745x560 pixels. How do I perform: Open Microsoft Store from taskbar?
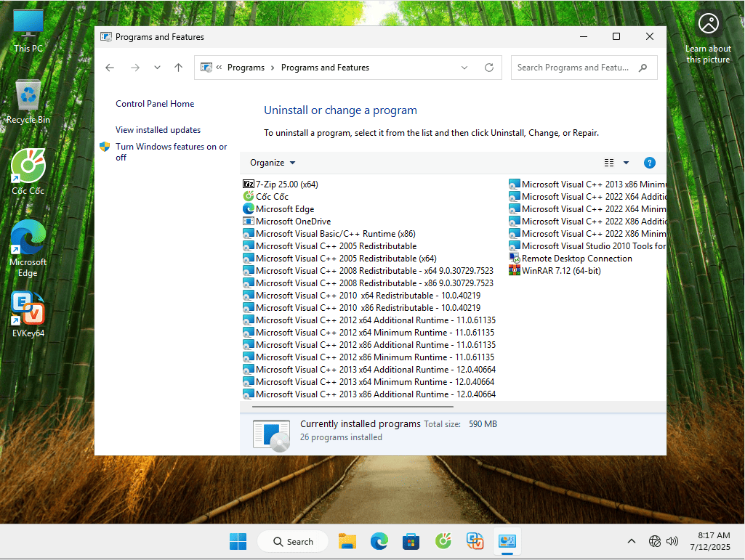411,541
